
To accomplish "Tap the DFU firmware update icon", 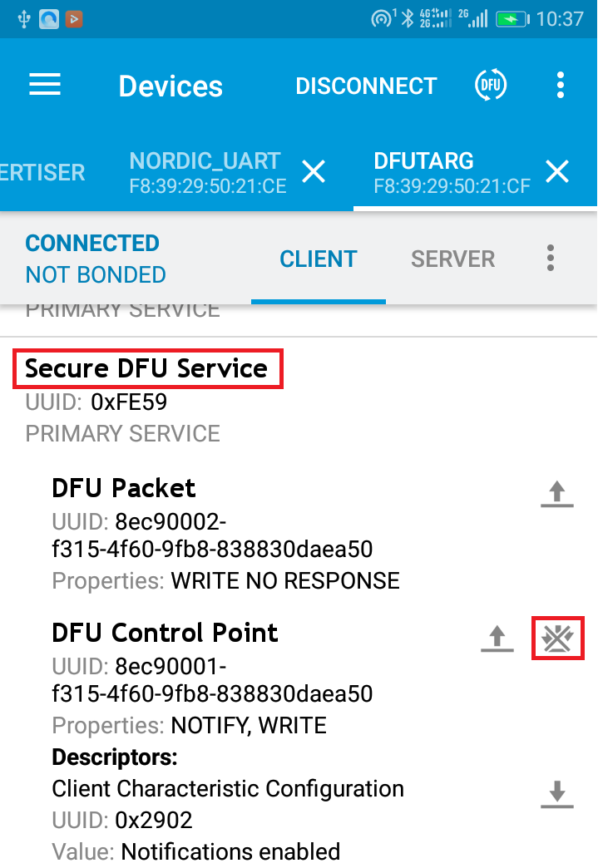I will point(491,85).
